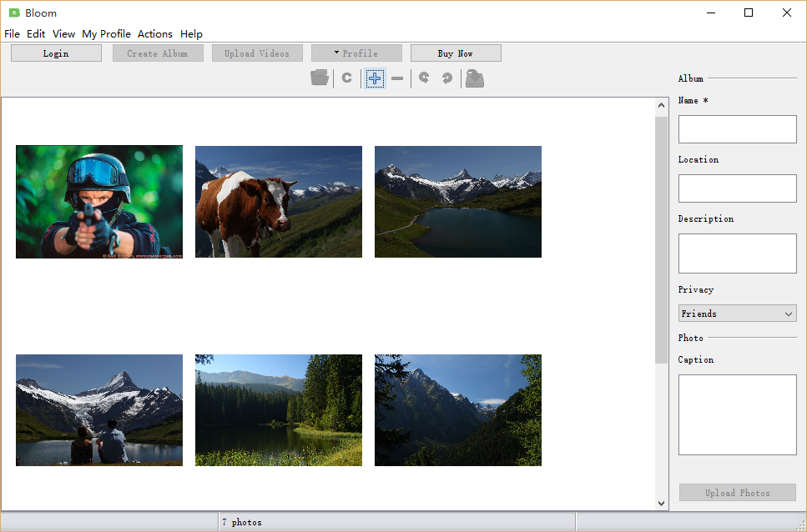
Task: Click the minus remove photos icon
Action: click(397, 78)
